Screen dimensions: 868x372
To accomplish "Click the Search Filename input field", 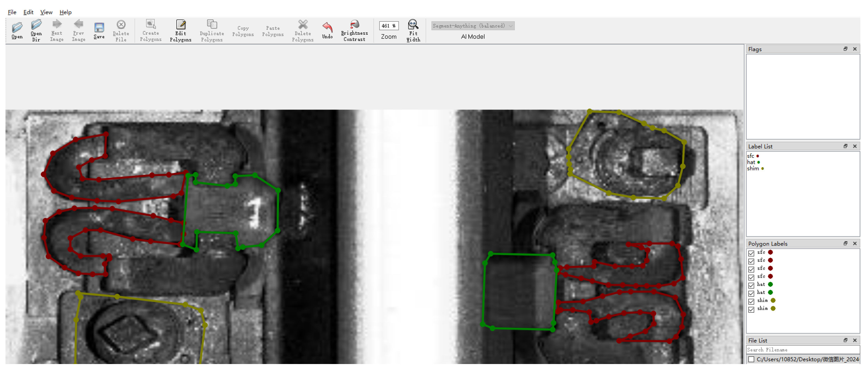I will coord(802,350).
